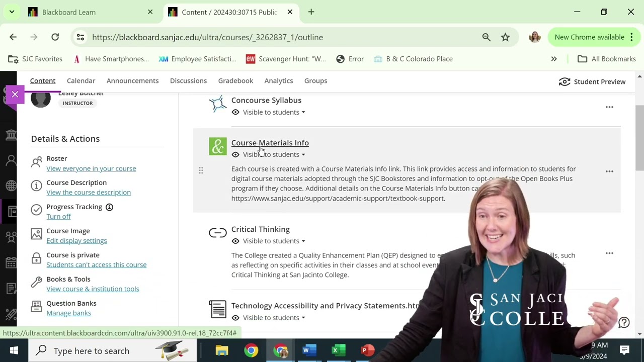This screenshot has height=362, width=644.
Task: Open more options for Course Materials Info
Action: click(609, 171)
